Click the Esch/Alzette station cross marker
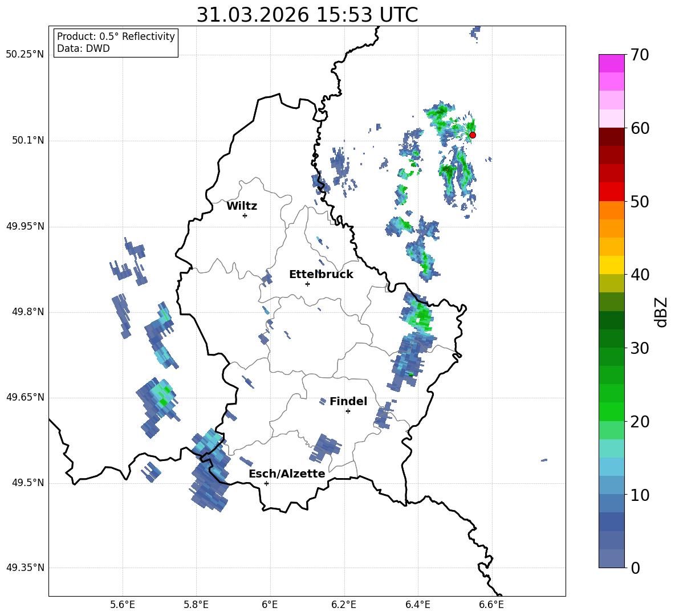 pos(266,483)
